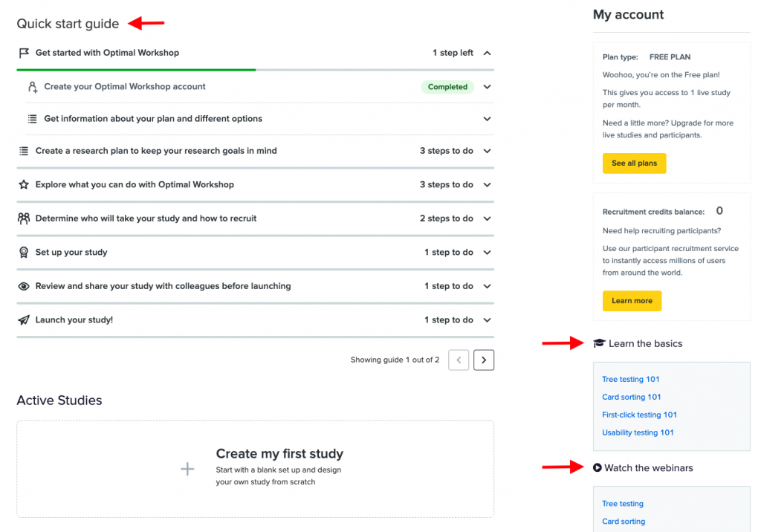Expand Get information about your plan step

click(x=488, y=119)
